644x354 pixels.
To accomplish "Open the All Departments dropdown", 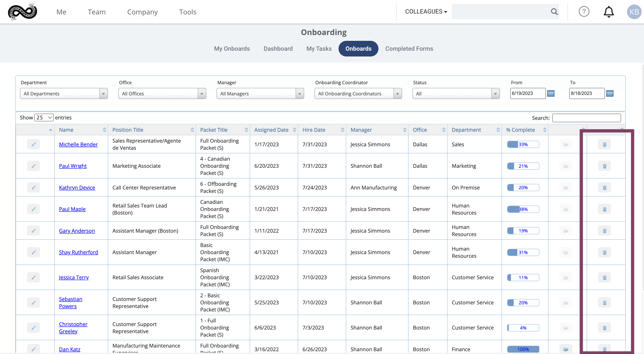I will pos(64,93).
